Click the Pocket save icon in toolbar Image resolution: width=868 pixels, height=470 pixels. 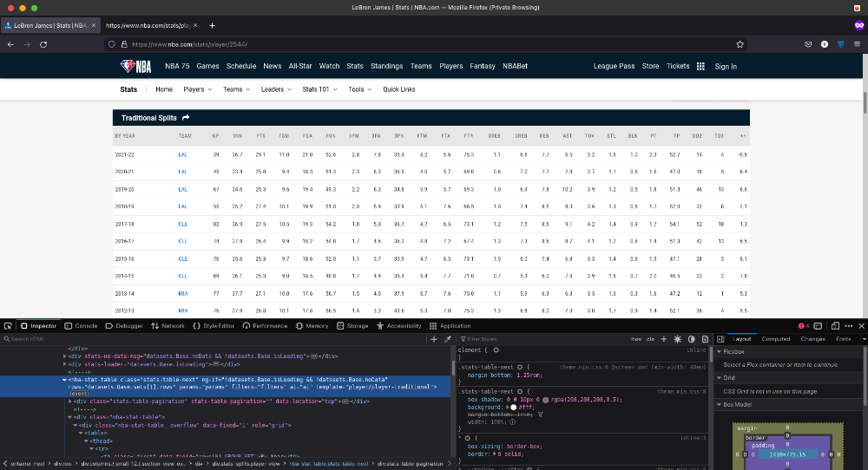point(808,44)
